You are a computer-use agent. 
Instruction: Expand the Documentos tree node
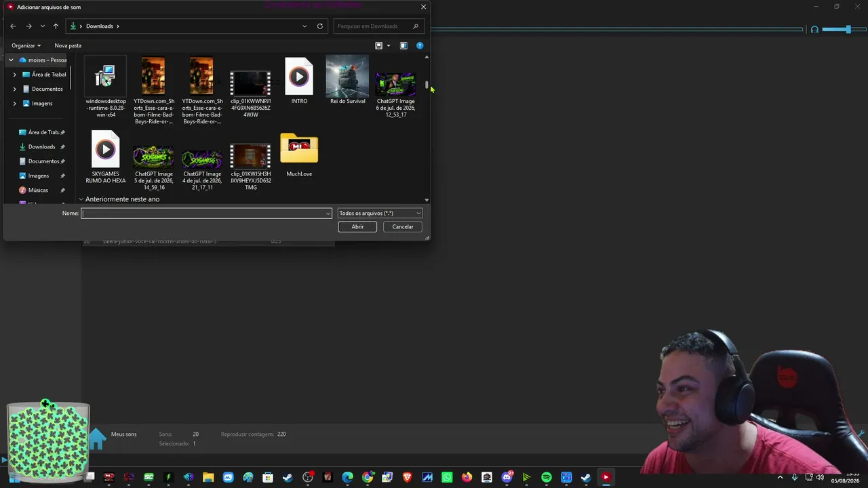pyautogui.click(x=15, y=89)
